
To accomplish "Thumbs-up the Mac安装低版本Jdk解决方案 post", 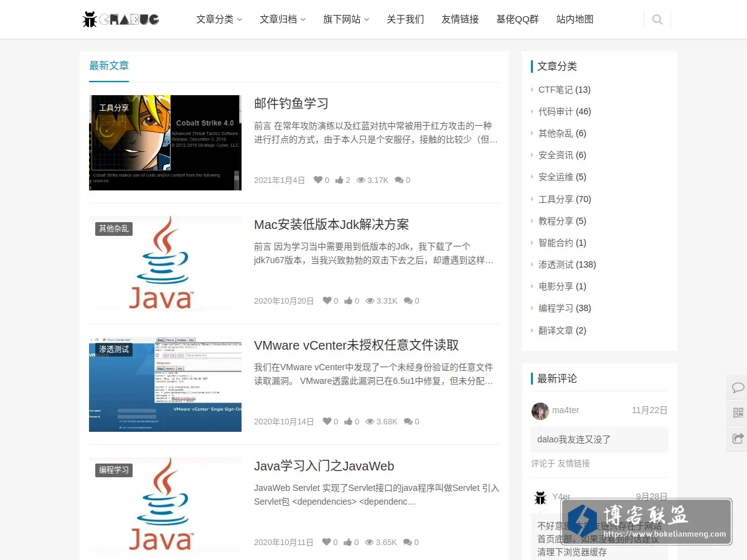I will [x=348, y=301].
